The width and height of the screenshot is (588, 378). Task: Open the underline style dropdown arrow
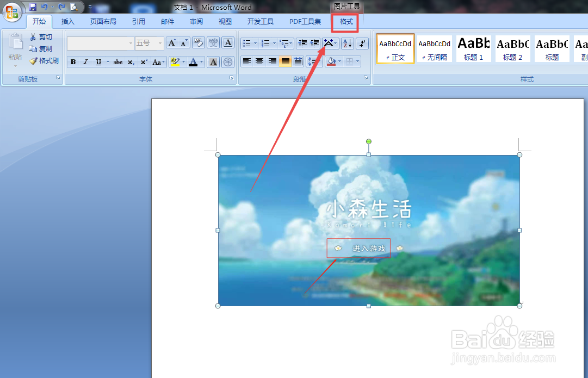click(108, 62)
